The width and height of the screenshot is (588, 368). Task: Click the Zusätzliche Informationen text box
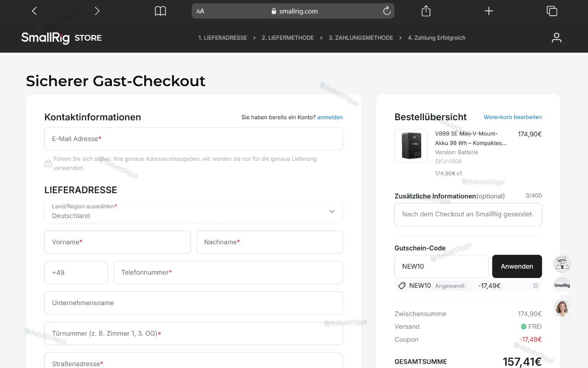[468, 215]
